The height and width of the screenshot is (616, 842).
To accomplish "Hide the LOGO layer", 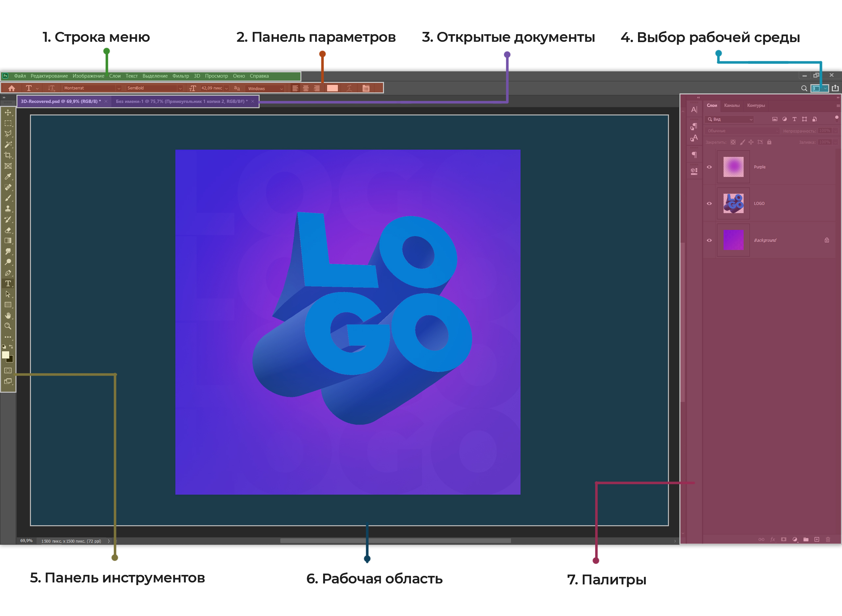I will tap(709, 204).
